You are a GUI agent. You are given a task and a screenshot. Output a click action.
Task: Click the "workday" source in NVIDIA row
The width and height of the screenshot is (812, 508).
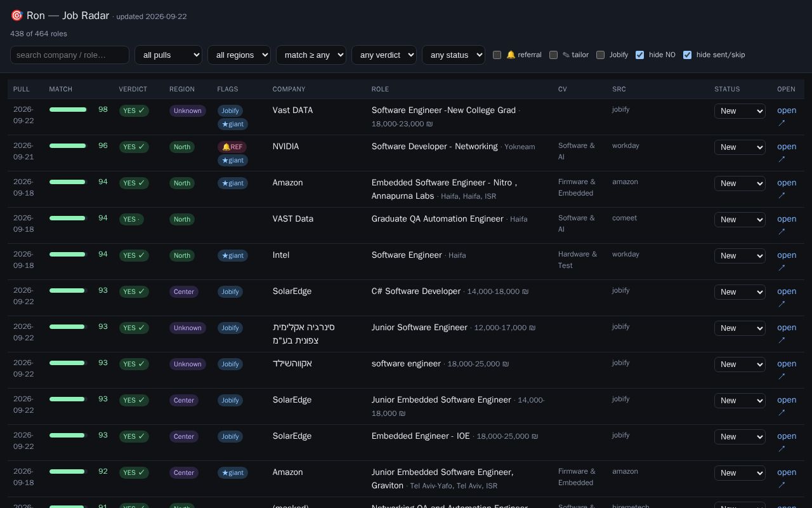point(625,145)
